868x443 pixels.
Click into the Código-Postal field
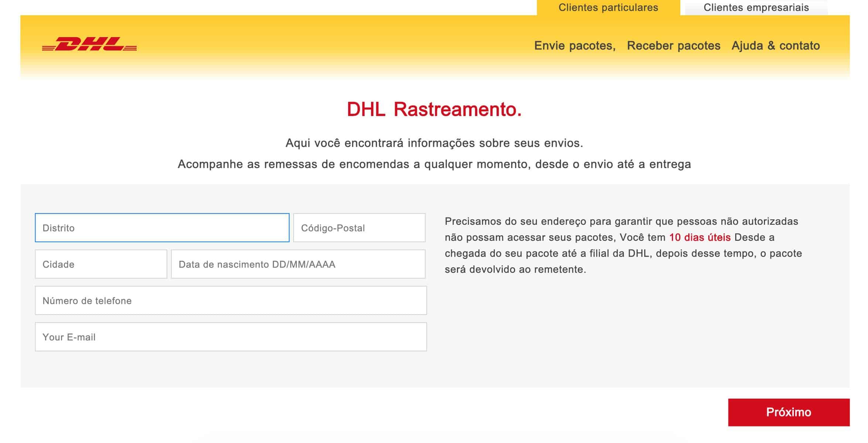[359, 228]
